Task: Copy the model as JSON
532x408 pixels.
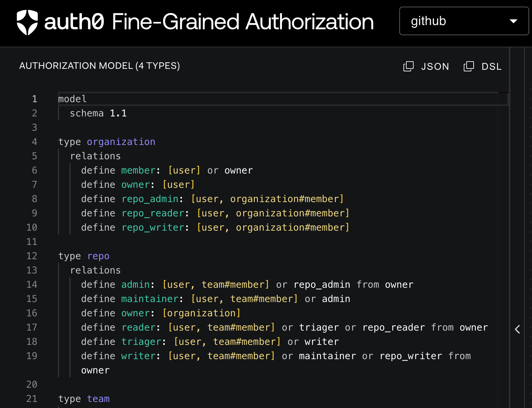Action: point(426,66)
